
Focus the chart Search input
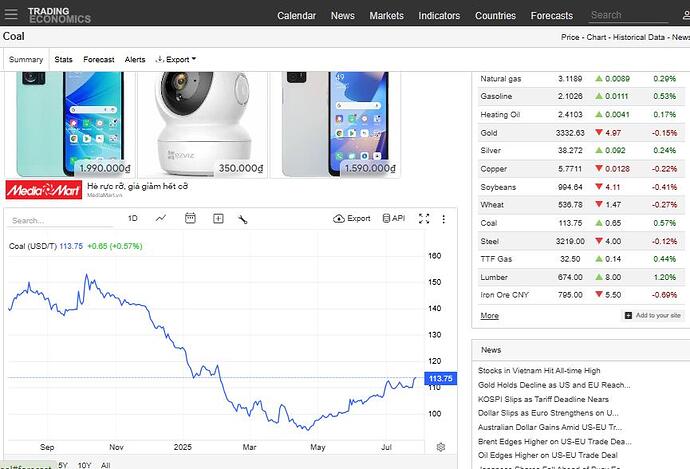tap(60, 220)
